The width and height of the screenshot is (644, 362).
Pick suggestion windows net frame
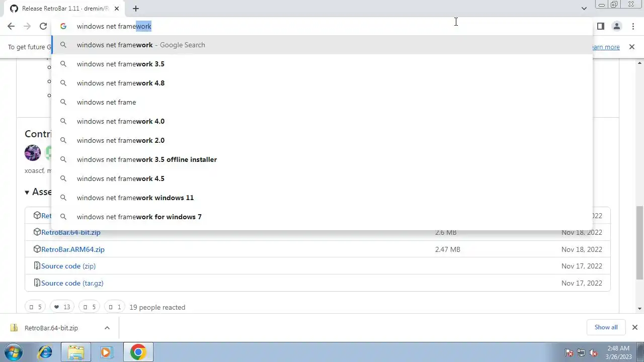click(322, 102)
